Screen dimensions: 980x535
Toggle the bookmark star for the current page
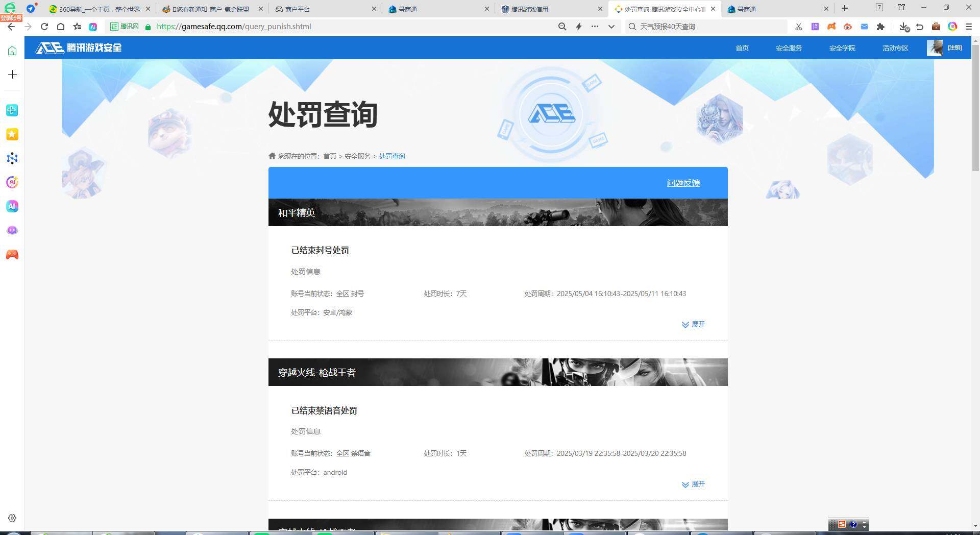point(77,27)
